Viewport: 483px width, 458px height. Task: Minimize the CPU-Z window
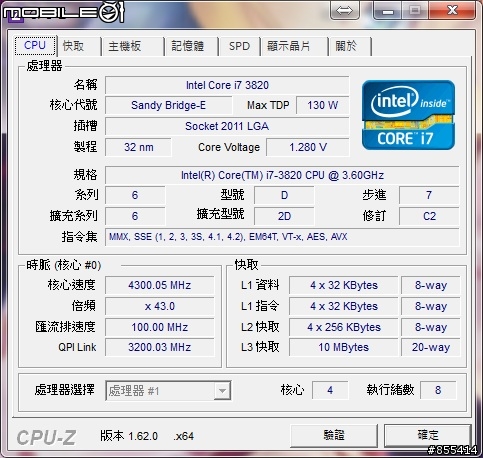[x=388, y=11]
